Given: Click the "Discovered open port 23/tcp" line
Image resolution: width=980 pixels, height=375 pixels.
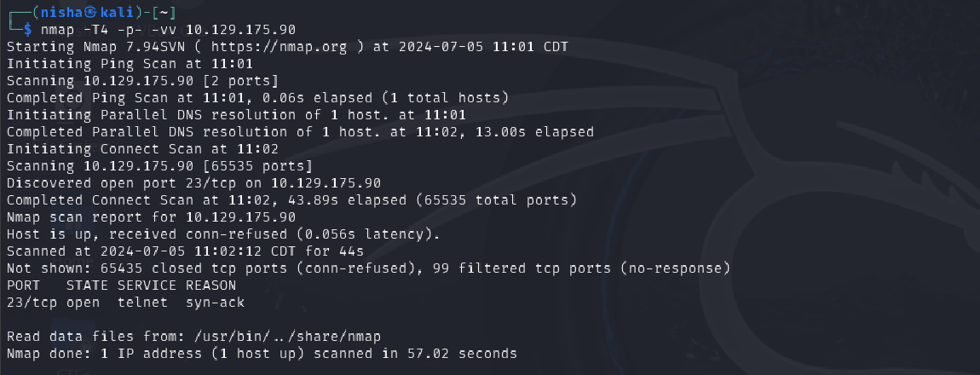Looking at the screenshot, I should (x=193, y=182).
